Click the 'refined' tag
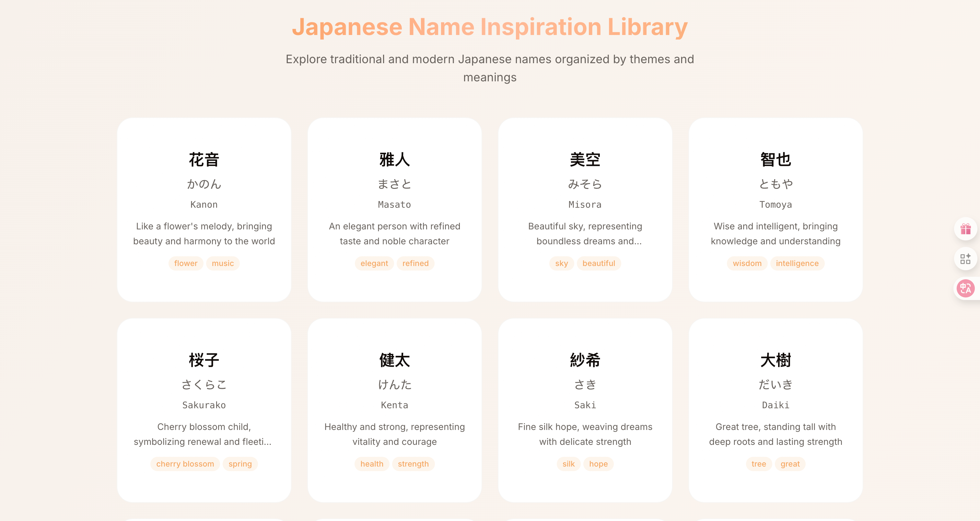Viewport: 980px width, 521px height. 415,263
